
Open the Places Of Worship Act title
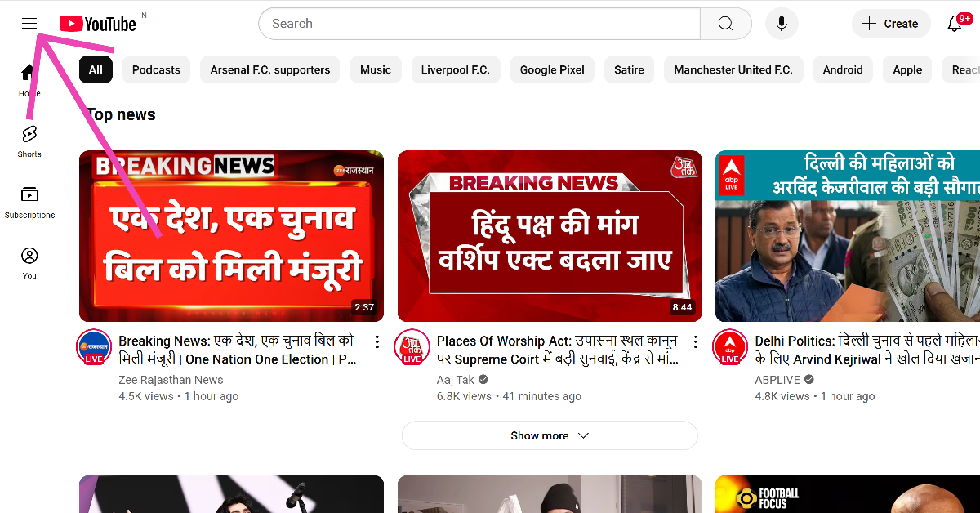(558, 350)
